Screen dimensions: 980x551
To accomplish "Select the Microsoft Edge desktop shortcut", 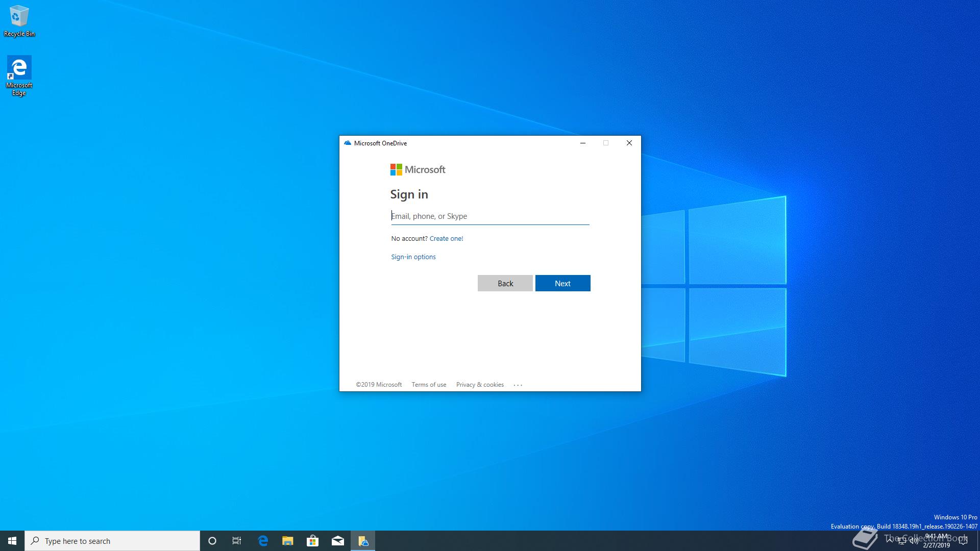I will point(19,76).
